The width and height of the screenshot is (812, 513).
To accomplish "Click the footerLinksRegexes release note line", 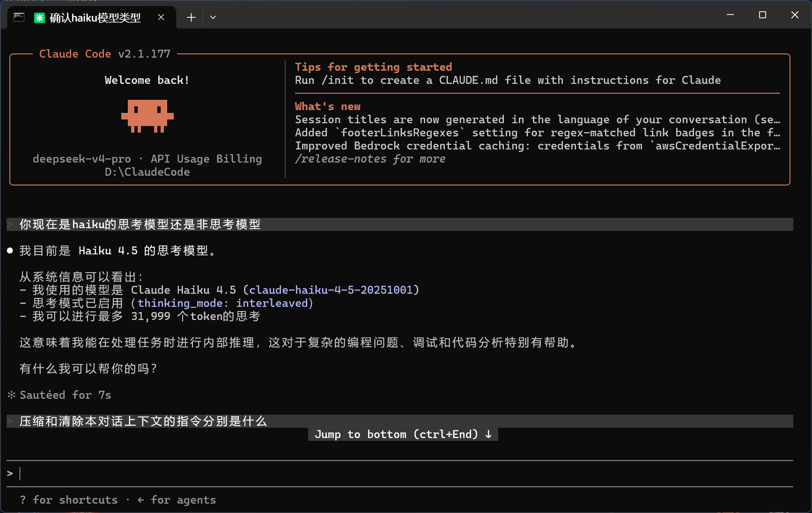I will [538, 133].
